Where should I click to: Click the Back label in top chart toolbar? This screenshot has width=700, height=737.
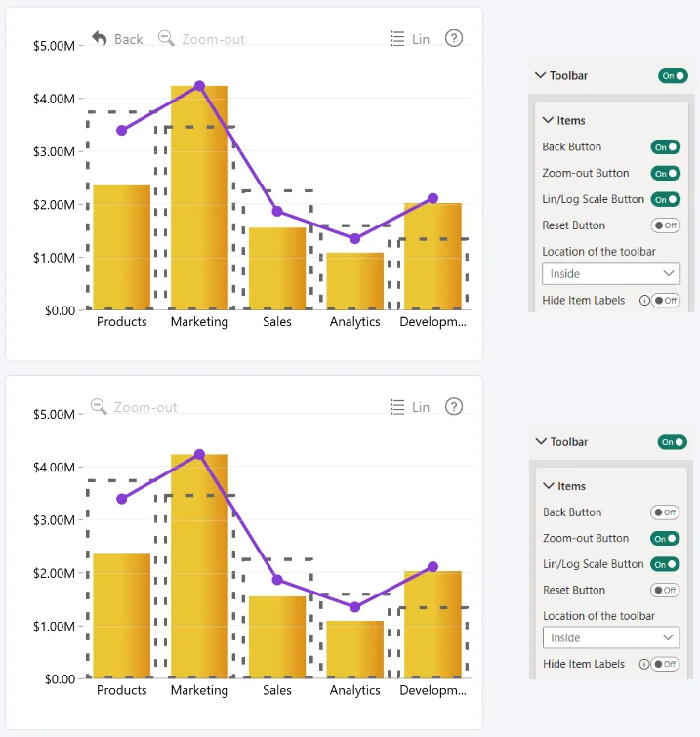128,39
